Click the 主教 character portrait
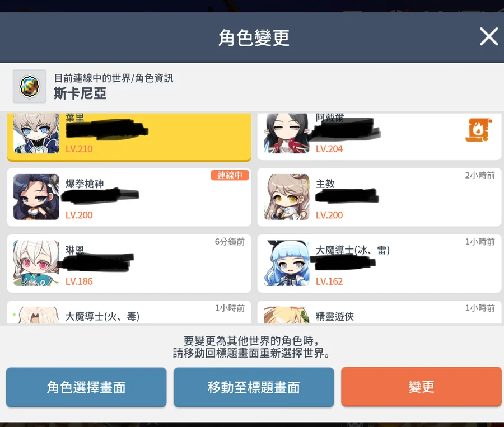Screen dimensions: 504x427 pyautogui.click(x=286, y=197)
